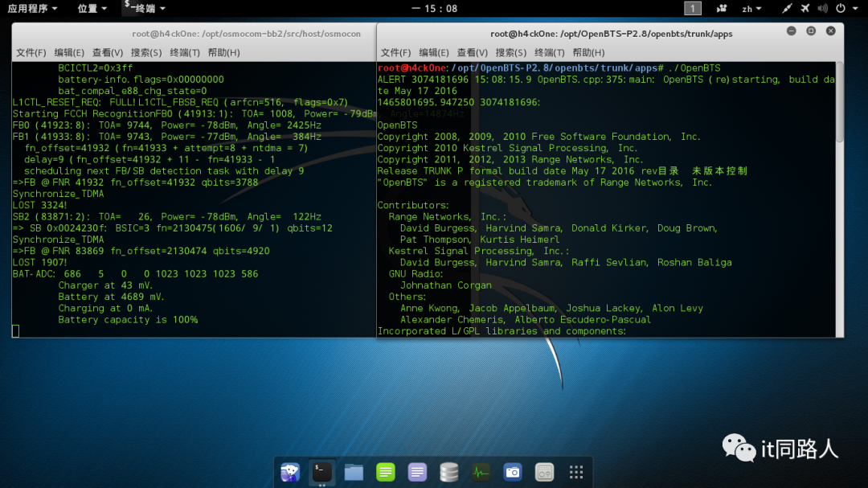Click the 'LOST 3324!' line in osmocon terminal
Viewport: 868px width, 488px height.
point(40,206)
